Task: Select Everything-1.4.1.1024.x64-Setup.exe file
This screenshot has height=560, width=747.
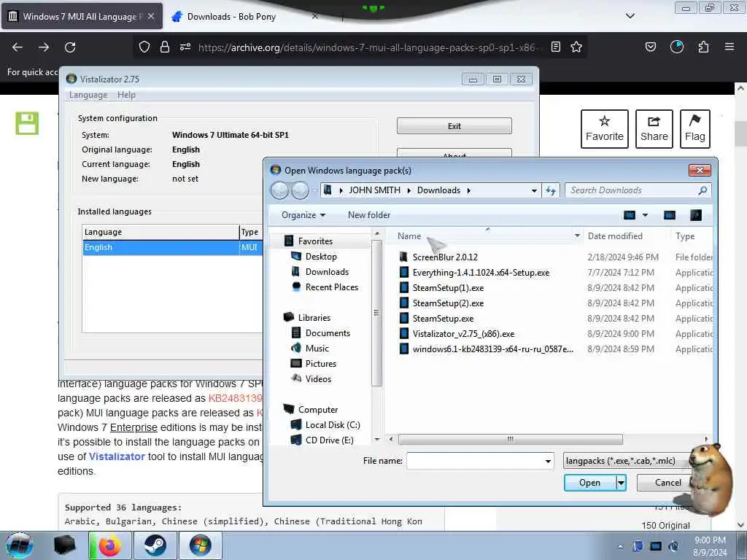Action: coord(474,273)
